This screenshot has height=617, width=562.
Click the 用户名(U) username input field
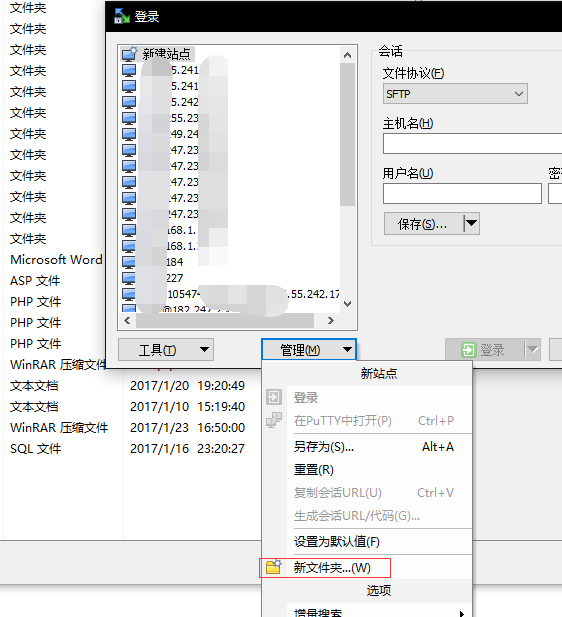462,193
